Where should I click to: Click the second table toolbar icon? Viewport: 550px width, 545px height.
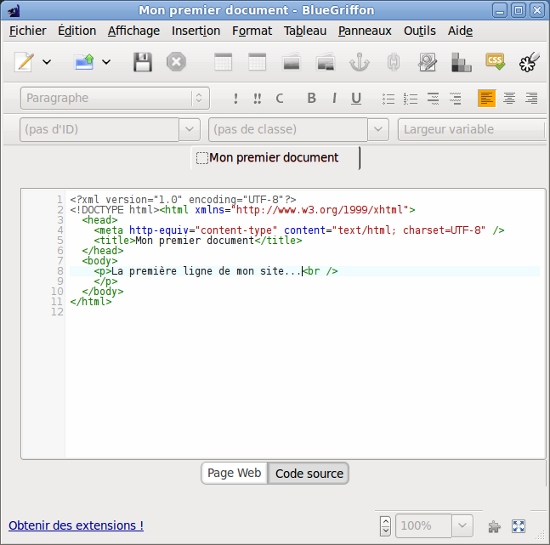point(257,62)
